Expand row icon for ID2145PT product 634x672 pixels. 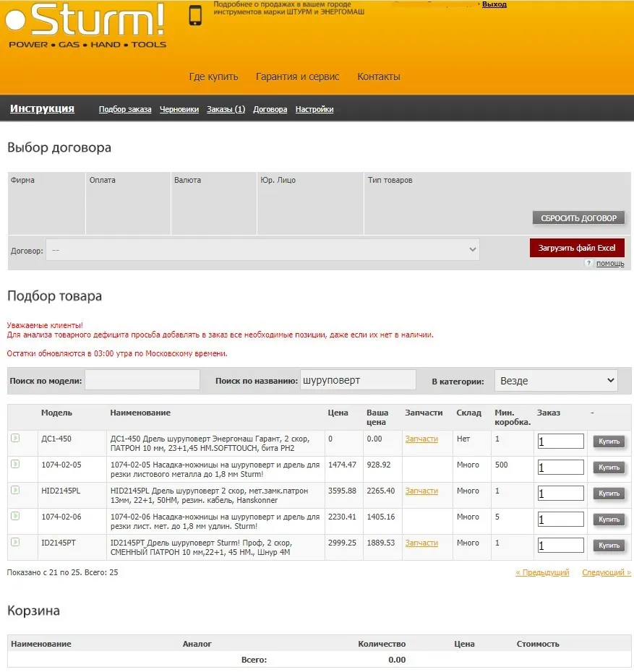[x=15, y=542]
